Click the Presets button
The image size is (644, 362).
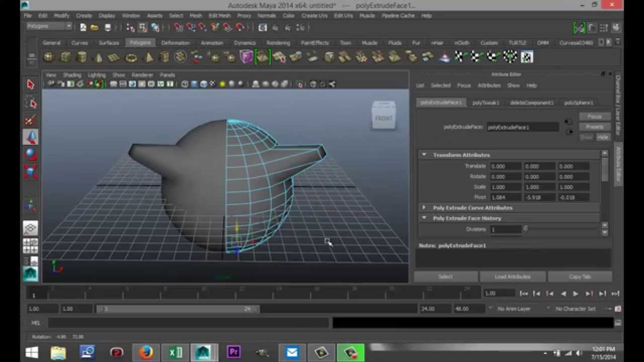coord(595,127)
